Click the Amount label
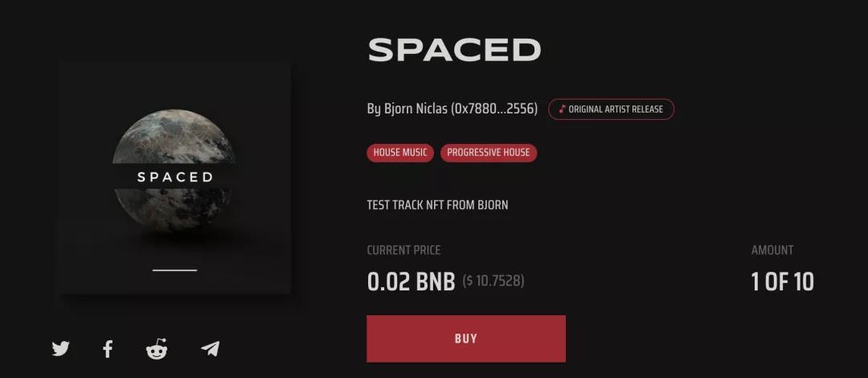The image size is (868, 378). (772, 250)
